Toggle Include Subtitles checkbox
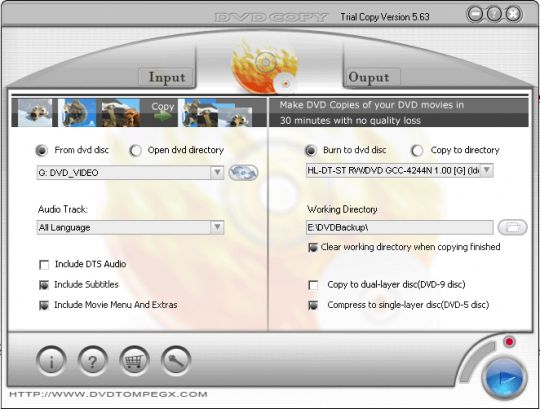540x409 pixels. (44, 285)
